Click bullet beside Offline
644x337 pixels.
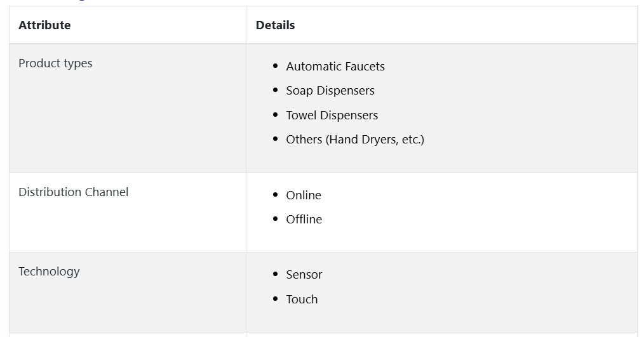point(275,219)
